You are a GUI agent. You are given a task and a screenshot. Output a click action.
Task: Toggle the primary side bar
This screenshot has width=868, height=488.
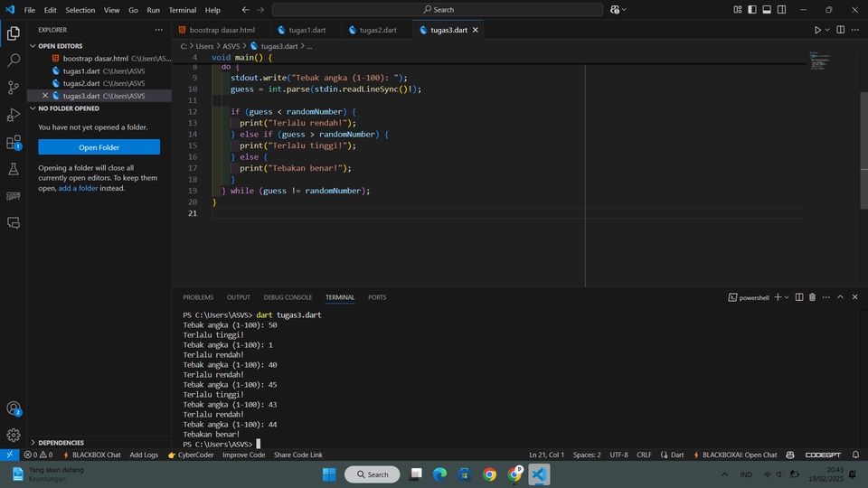pyautogui.click(x=751, y=9)
